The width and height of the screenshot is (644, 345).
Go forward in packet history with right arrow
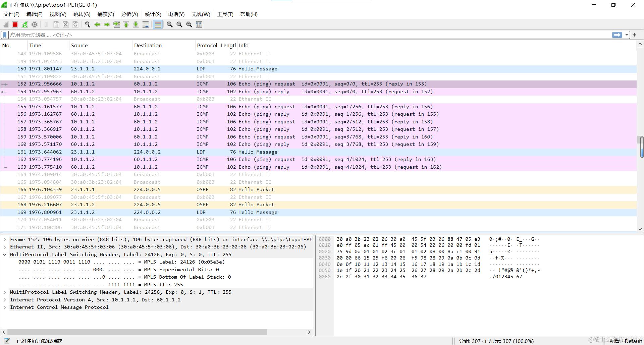(x=107, y=24)
